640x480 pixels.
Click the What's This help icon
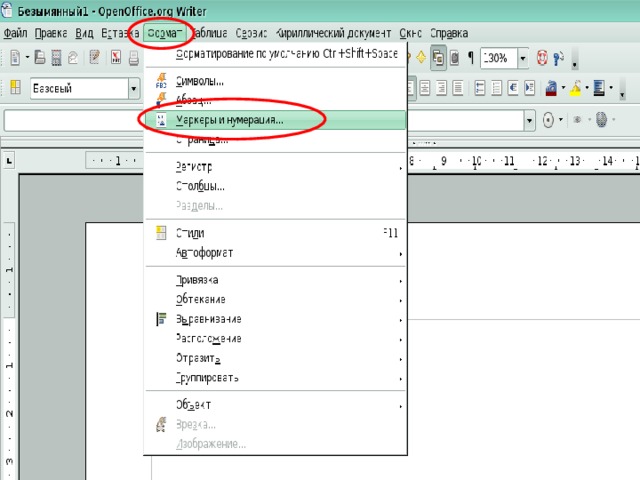click(x=558, y=58)
